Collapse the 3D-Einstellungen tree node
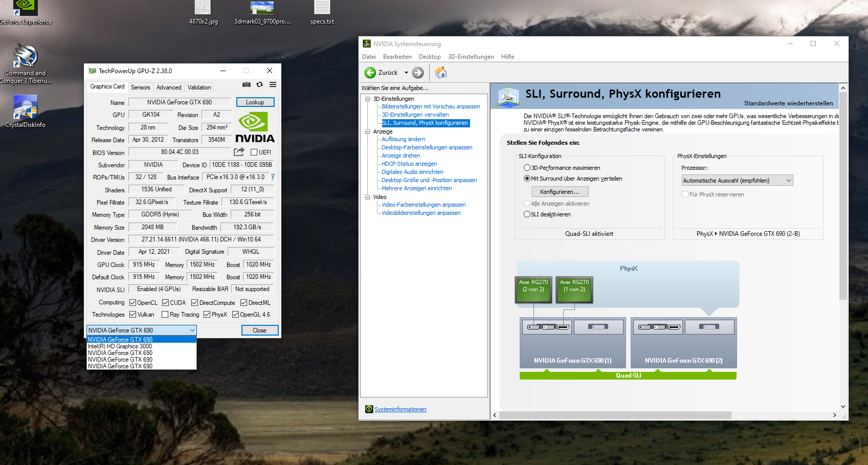 (368, 99)
